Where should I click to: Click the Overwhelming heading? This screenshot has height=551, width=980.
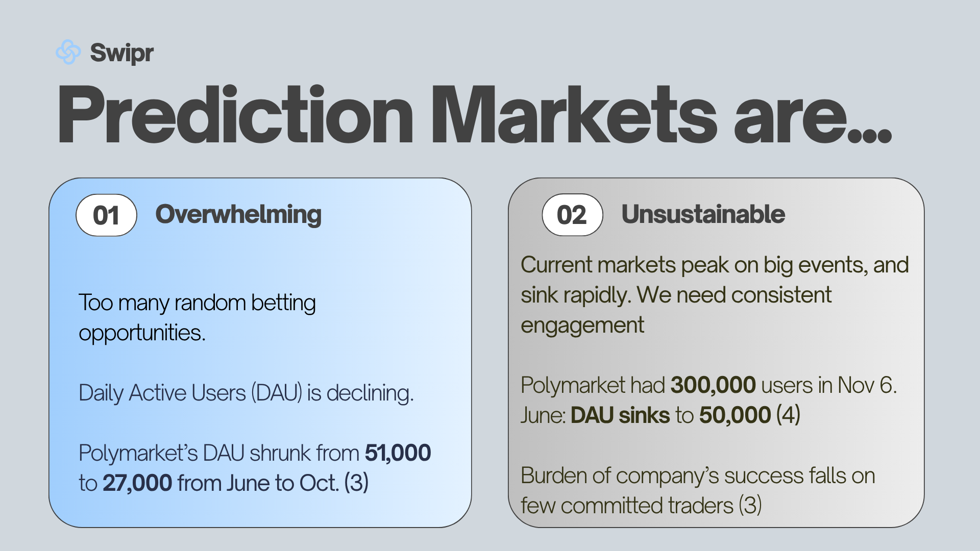pyautogui.click(x=238, y=214)
